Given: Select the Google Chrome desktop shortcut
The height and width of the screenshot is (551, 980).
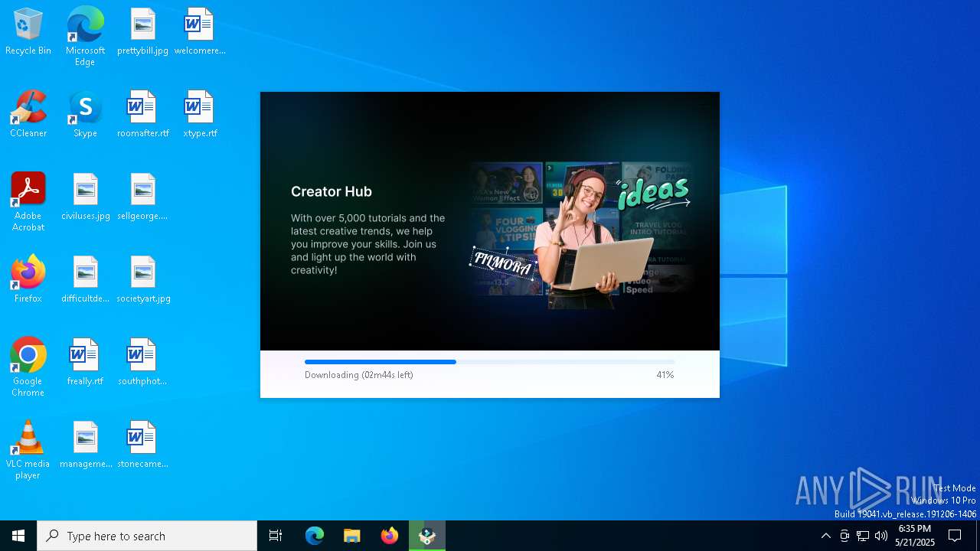Looking at the screenshot, I should [28, 367].
